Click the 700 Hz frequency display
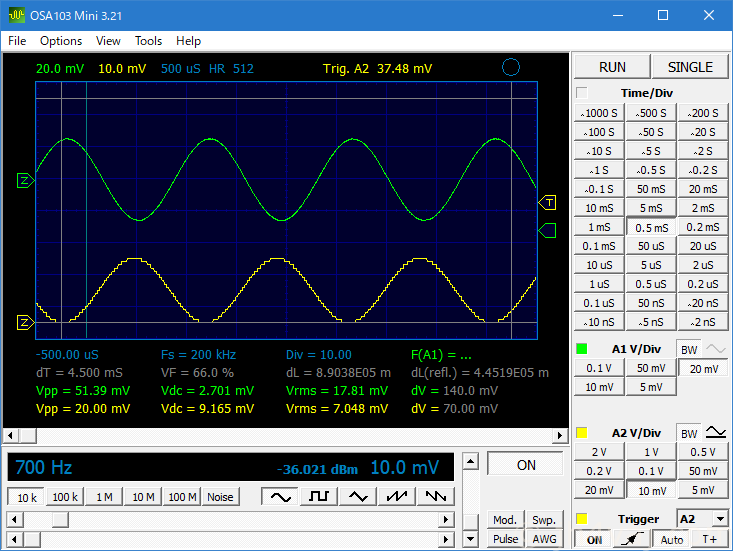This screenshot has width=733, height=551. point(43,467)
